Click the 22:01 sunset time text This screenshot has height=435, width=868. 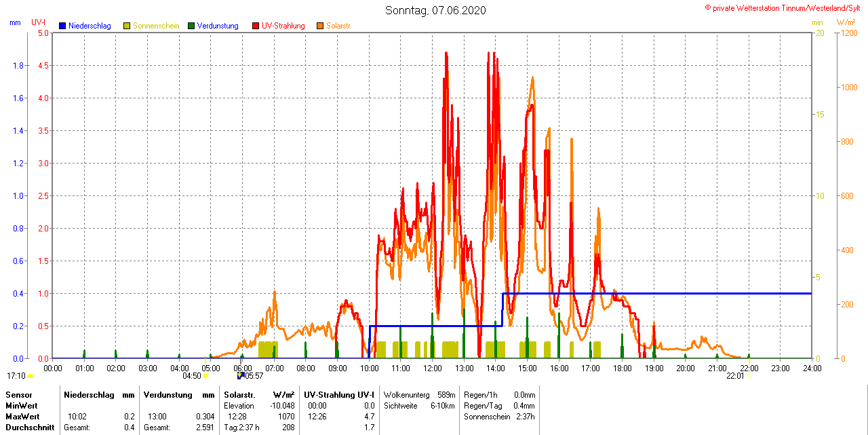(x=735, y=376)
